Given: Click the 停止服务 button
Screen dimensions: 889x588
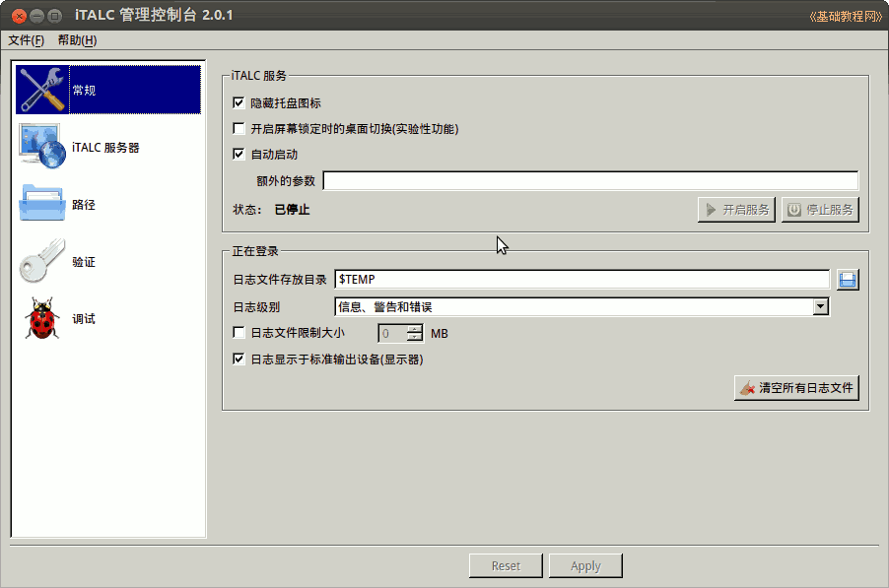Looking at the screenshot, I should click(820, 210).
